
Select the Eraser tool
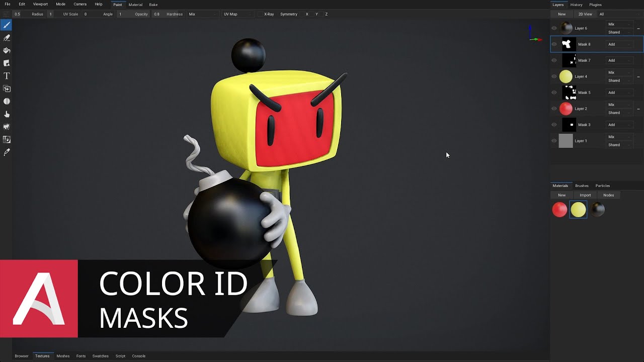tap(7, 38)
